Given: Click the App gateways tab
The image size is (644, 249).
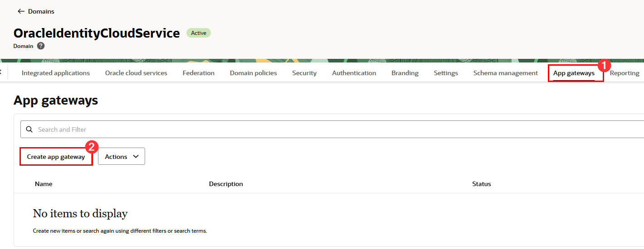Looking at the screenshot, I should point(574,73).
